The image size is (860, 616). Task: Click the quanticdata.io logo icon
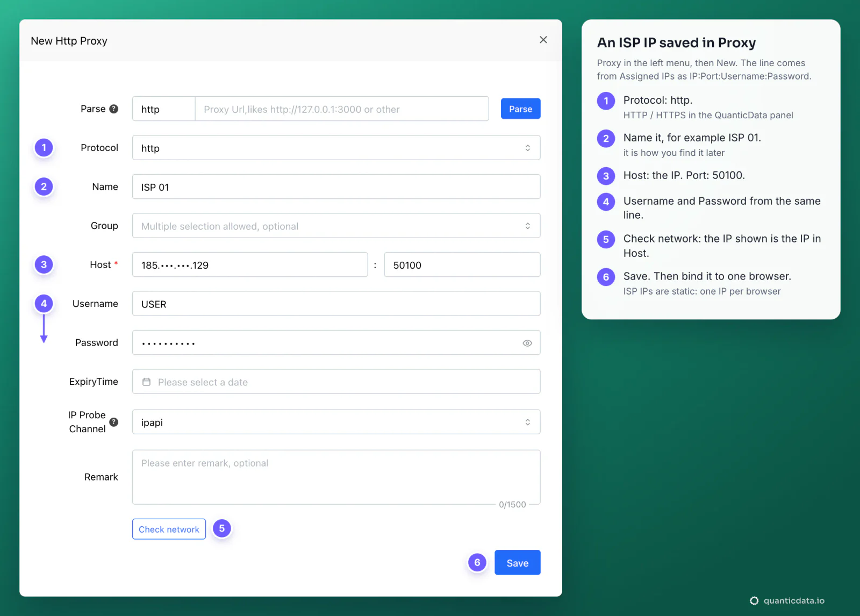click(x=754, y=600)
